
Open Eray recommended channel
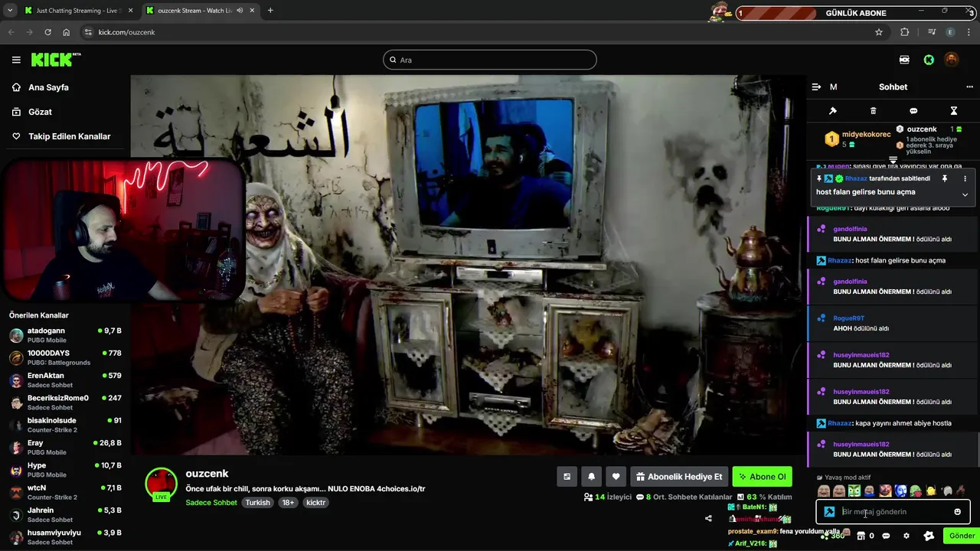click(65, 447)
